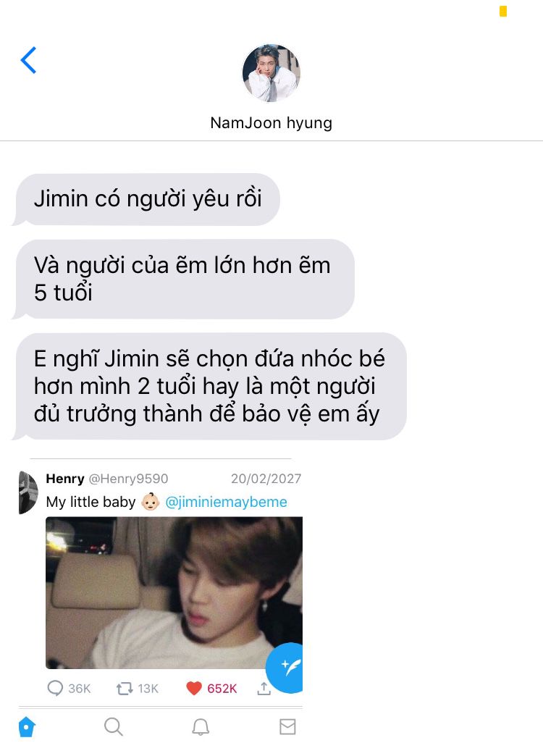
Task: Tap the blue back chevron
Action: (28, 60)
